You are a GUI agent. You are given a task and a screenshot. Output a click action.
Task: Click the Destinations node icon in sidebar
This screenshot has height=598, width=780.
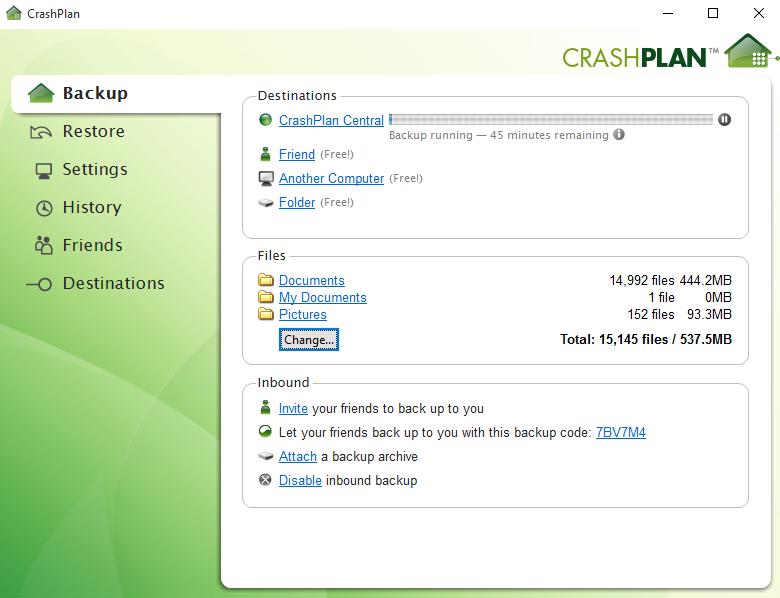39,284
